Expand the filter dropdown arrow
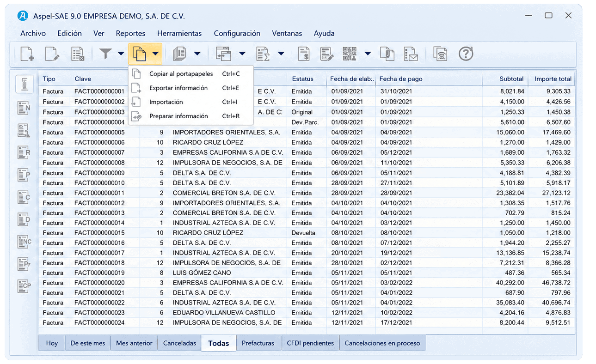 click(x=121, y=54)
